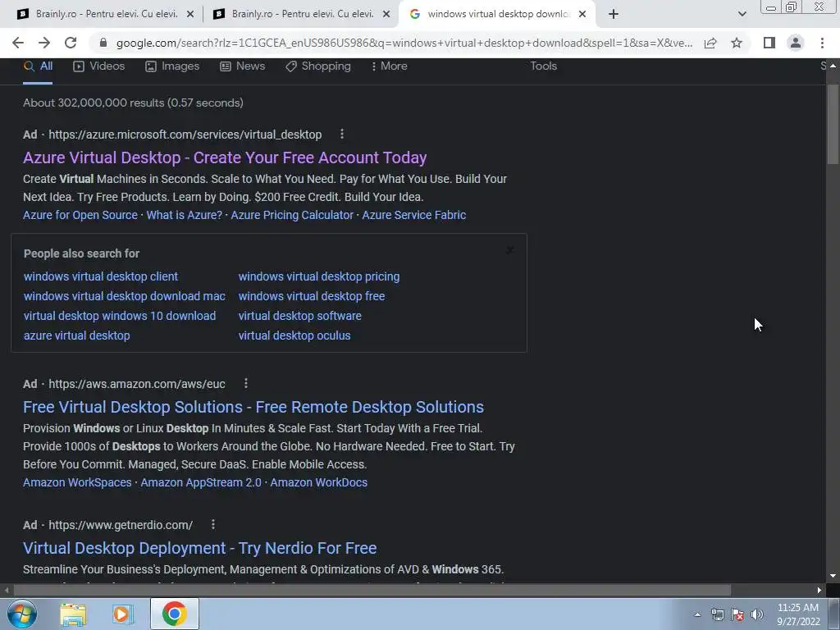The image size is (840, 630).
Task: Search windows virtual desktop download mac
Action: pos(125,296)
